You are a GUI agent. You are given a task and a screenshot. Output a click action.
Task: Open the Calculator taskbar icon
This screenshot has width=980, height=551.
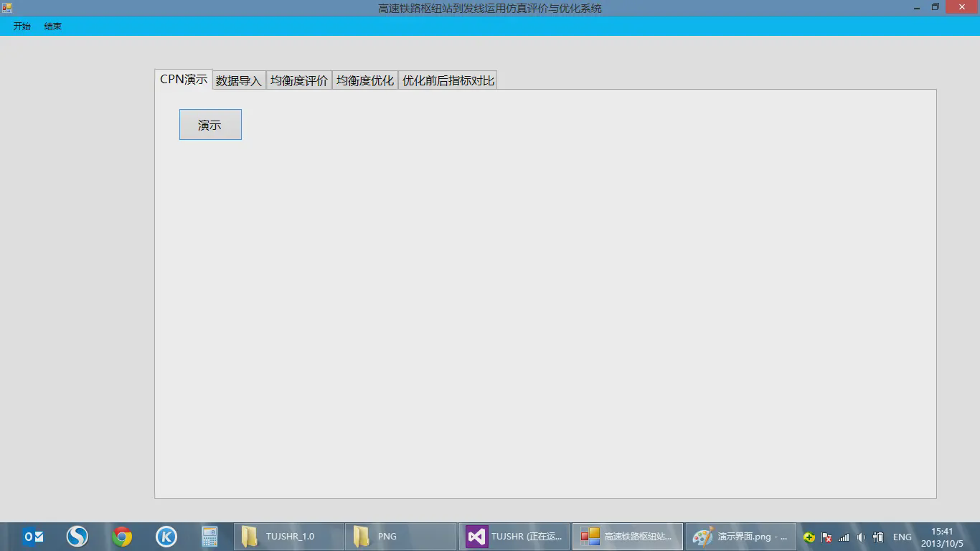209,537
